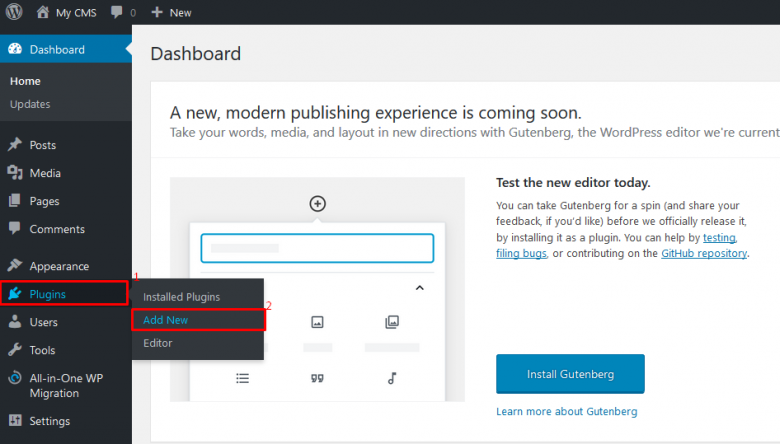The width and height of the screenshot is (780, 444).
Task: Click the All-in-One WP Migration icon
Action: pyautogui.click(x=15, y=378)
